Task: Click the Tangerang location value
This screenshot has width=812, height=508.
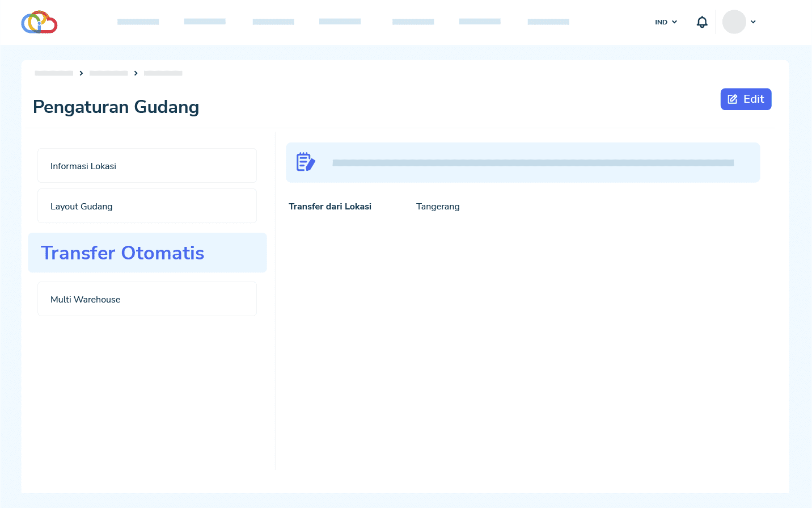Action: (438, 207)
